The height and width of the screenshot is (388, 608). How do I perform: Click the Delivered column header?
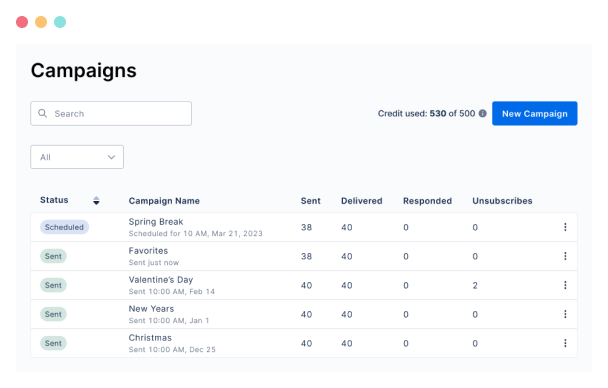[x=361, y=201]
